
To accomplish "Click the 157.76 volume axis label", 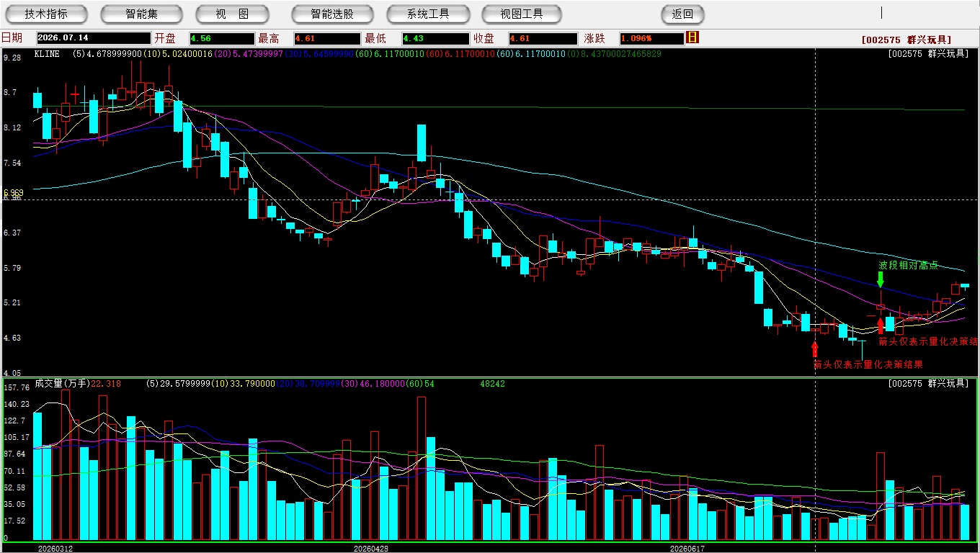I will coord(16,387).
